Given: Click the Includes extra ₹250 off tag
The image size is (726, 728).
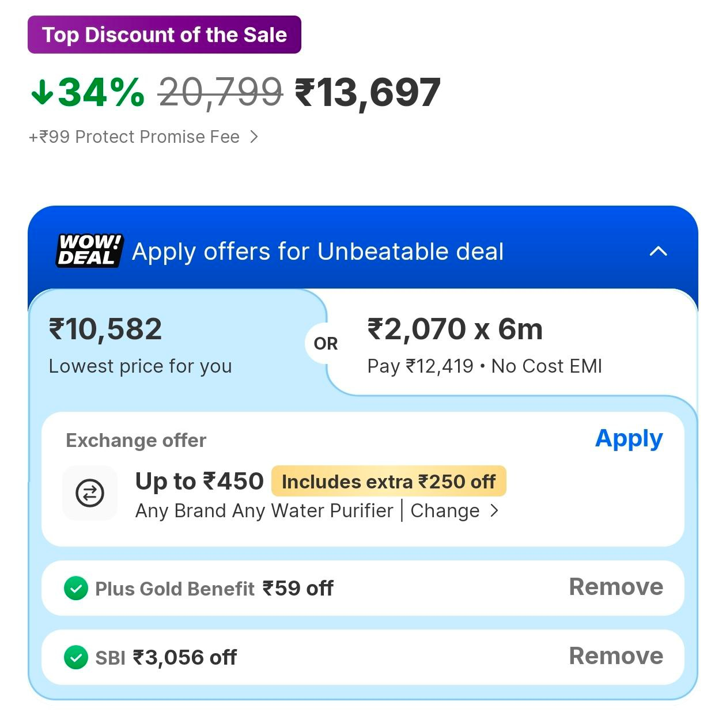Looking at the screenshot, I should point(388,481).
